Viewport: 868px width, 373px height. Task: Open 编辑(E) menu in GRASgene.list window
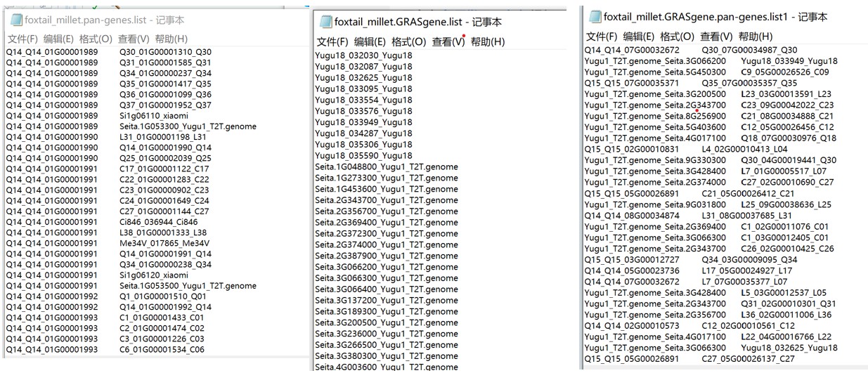tap(371, 41)
